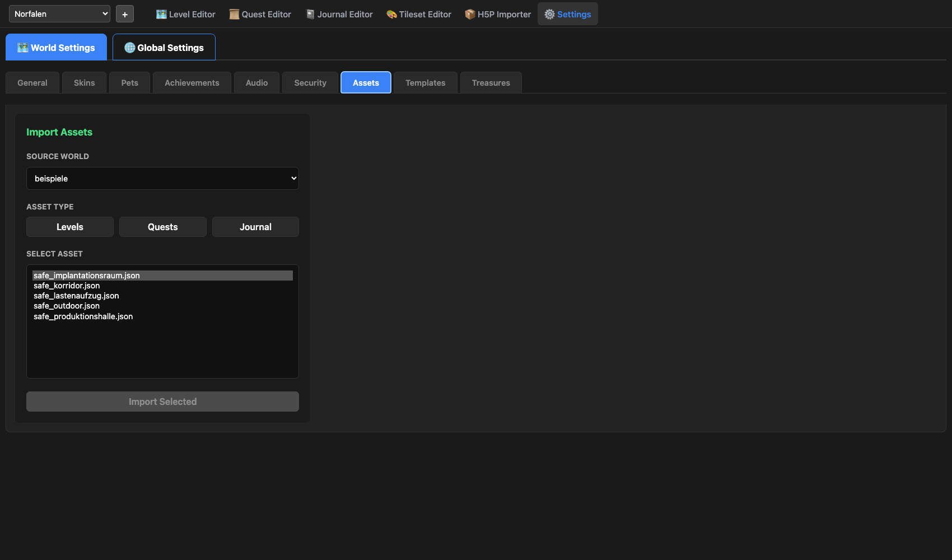Select safe_korridor.json in the asset list
This screenshot has height=560, width=952.
67,286
